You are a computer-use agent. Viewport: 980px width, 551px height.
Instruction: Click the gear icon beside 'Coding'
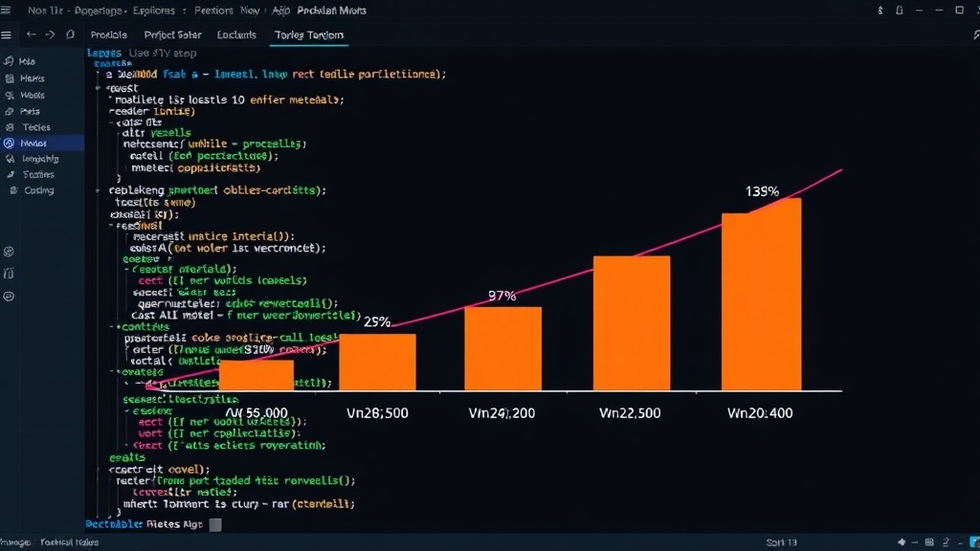(13, 190)
